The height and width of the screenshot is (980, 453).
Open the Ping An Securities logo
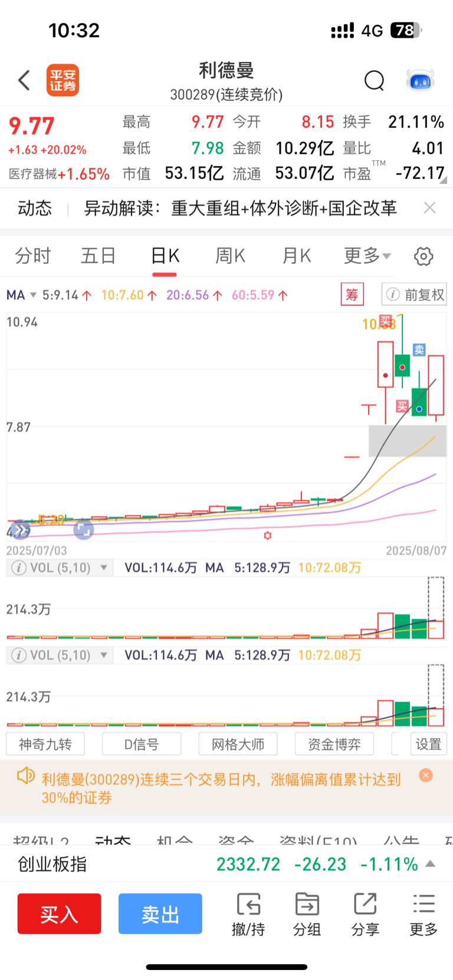tap(63, 80)
